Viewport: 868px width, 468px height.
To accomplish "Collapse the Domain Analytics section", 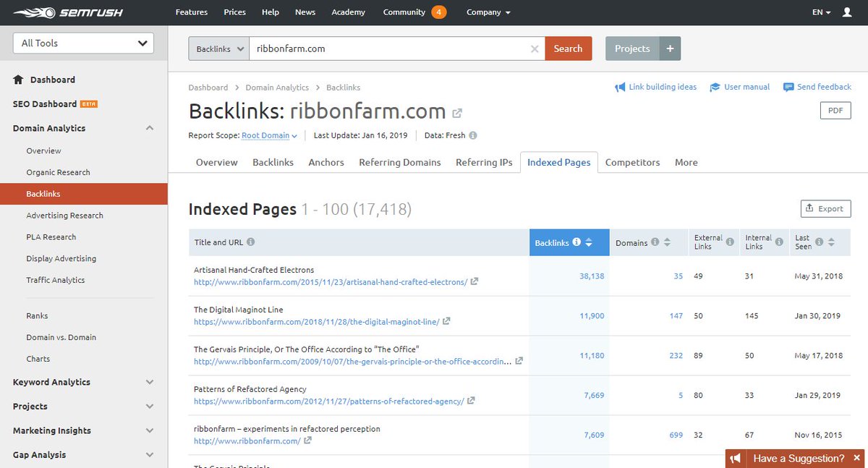I will click(x=149, y=128).
